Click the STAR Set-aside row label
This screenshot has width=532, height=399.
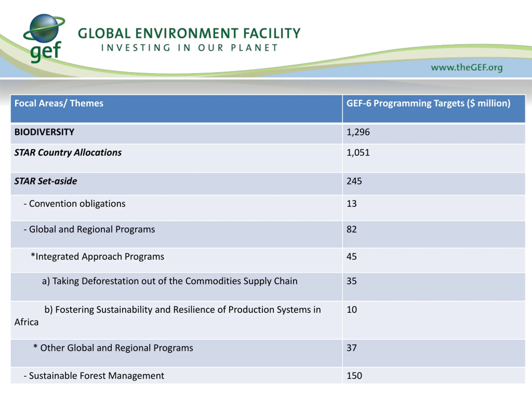(46, 181)
